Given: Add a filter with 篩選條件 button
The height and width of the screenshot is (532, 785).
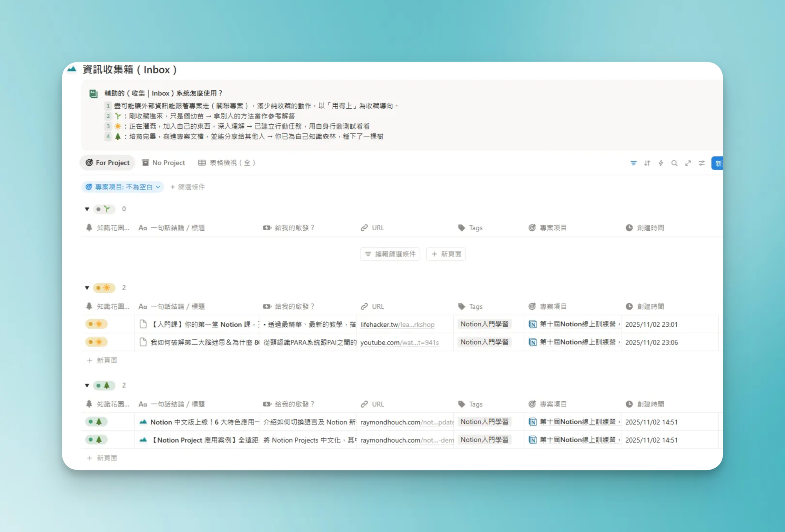Looking at the screenshot, I should [x=188, y=187].
